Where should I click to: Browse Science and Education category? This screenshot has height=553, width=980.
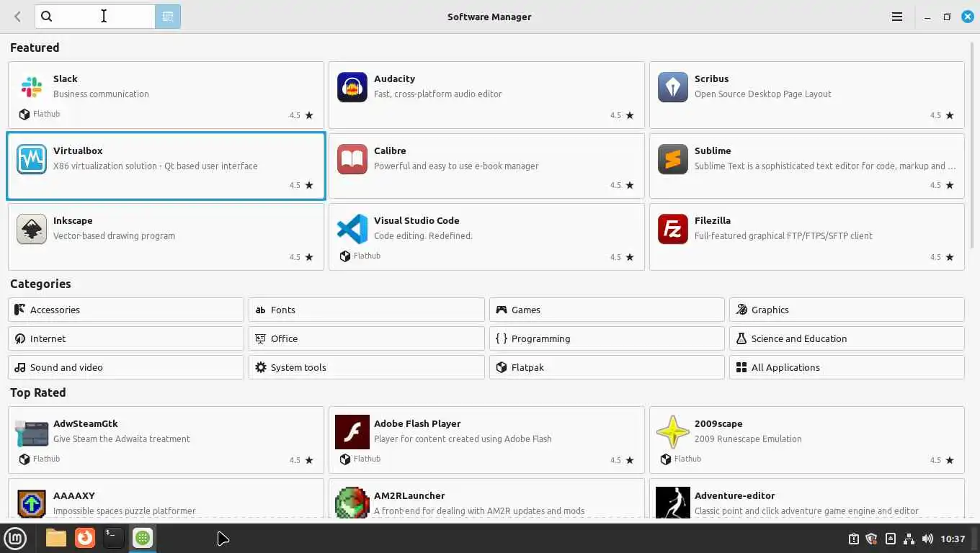pyautogui.click(x=847, y=338)
